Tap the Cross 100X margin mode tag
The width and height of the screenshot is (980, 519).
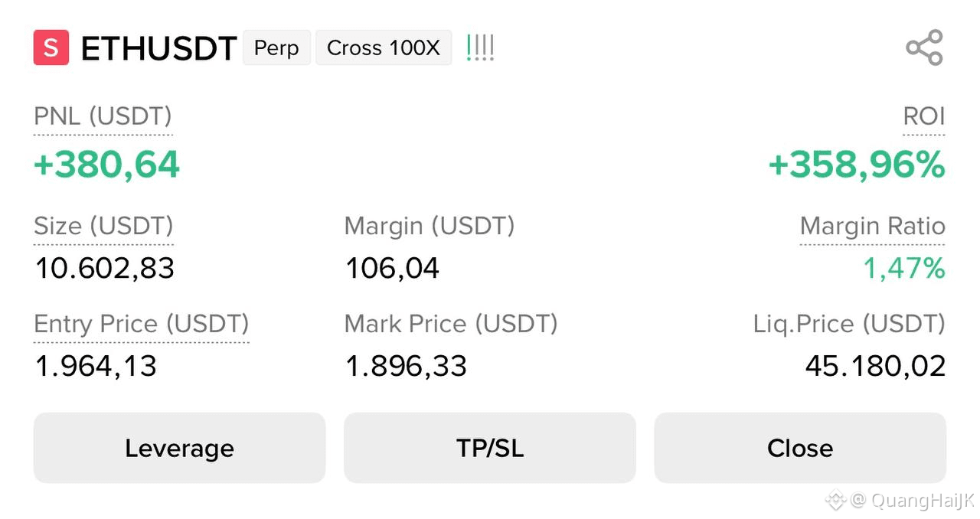click(384, 48)
